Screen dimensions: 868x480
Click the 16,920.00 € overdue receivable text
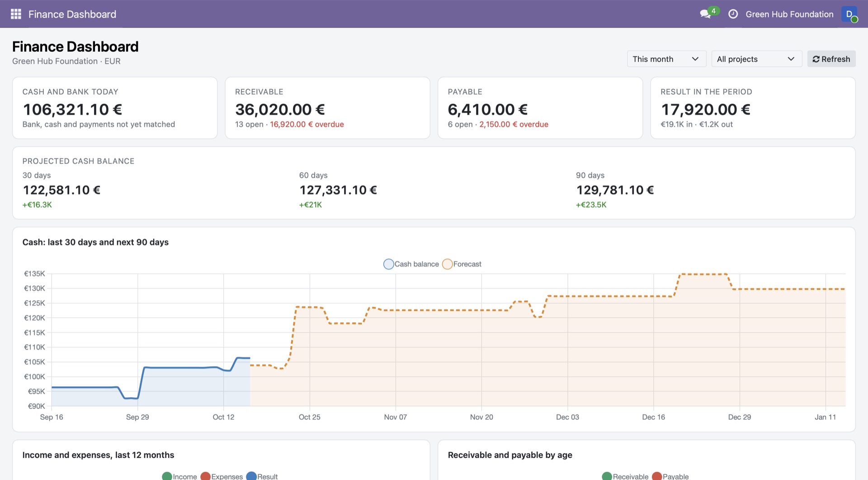tap(307, 124)
